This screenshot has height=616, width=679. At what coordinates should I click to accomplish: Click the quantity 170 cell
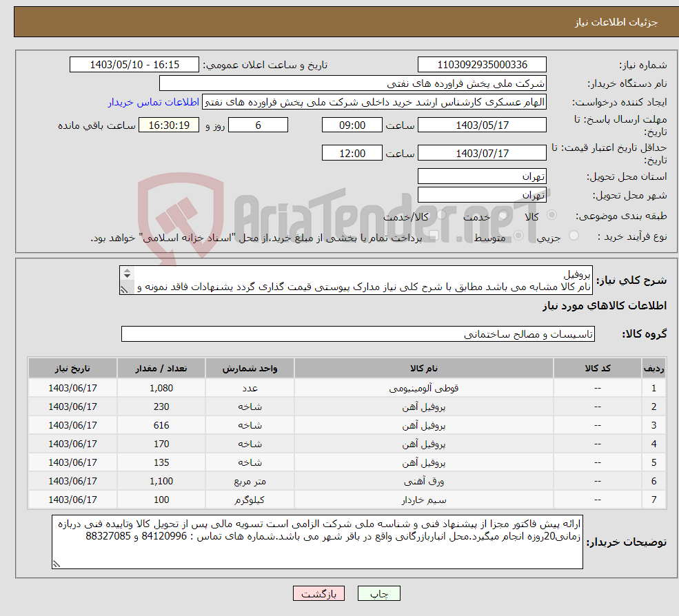click(161, 444)
